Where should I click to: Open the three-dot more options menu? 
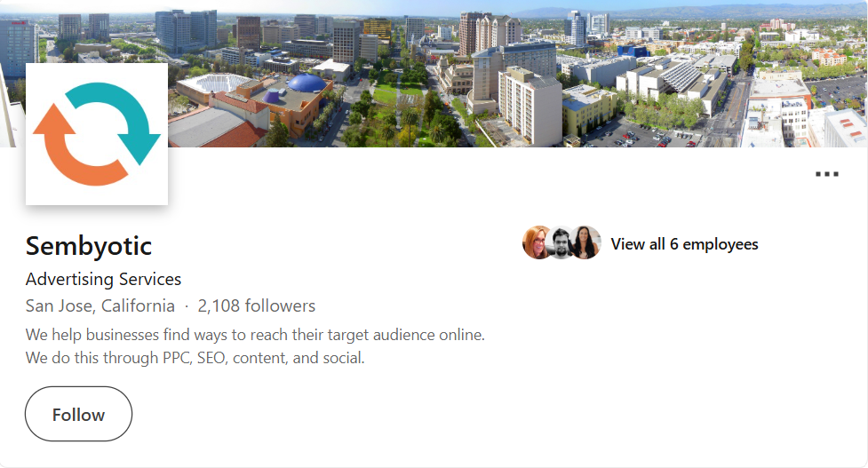click(x=826, y=174)
